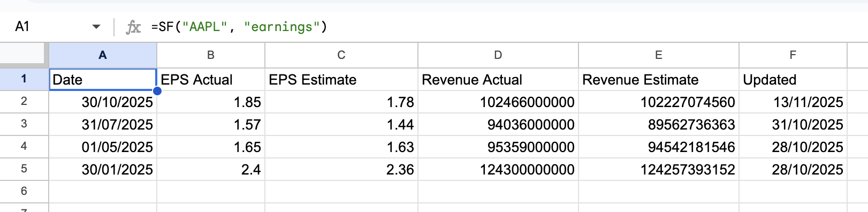Click the Updated header cell
The height and width of the screenshot is (212, 868).
pos(793,79)
